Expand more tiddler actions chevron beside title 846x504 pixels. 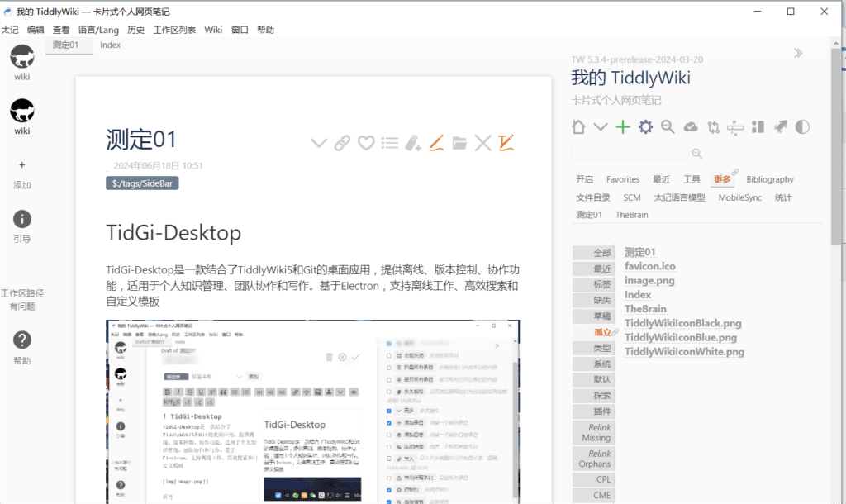click(x=319, y=143)
